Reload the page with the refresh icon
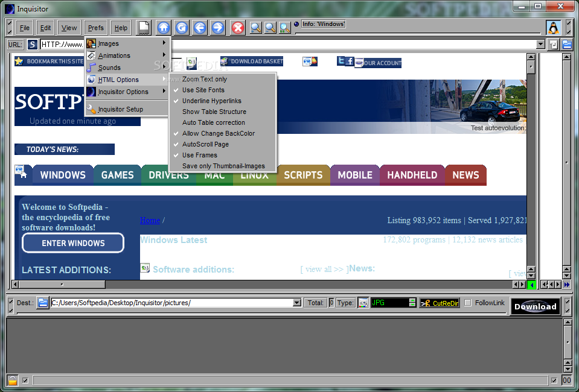579x392 pixels. 182,28
